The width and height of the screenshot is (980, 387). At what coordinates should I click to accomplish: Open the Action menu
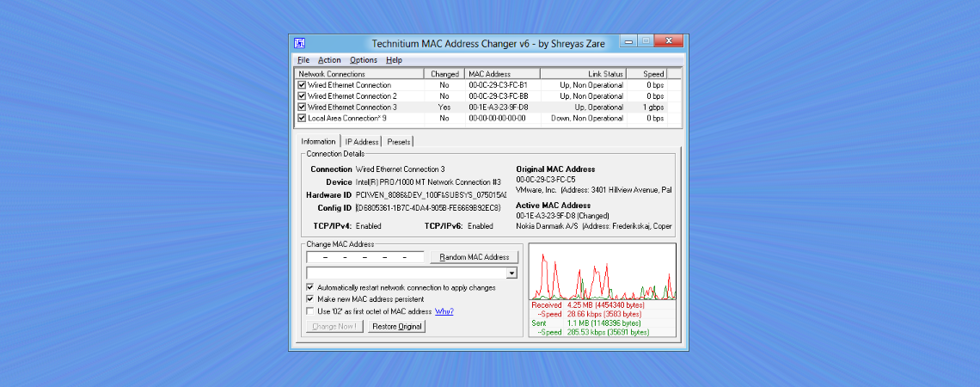[x=329, y=60]
